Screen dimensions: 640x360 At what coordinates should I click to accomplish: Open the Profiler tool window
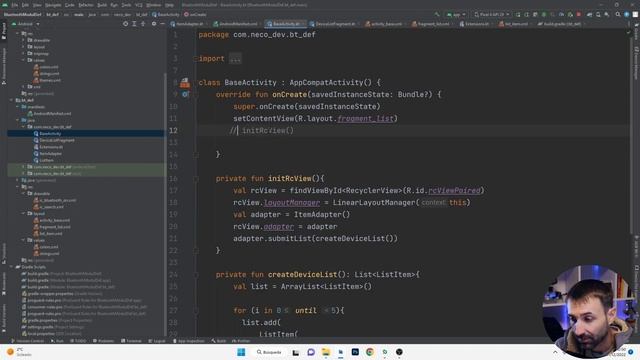(241, 341)
